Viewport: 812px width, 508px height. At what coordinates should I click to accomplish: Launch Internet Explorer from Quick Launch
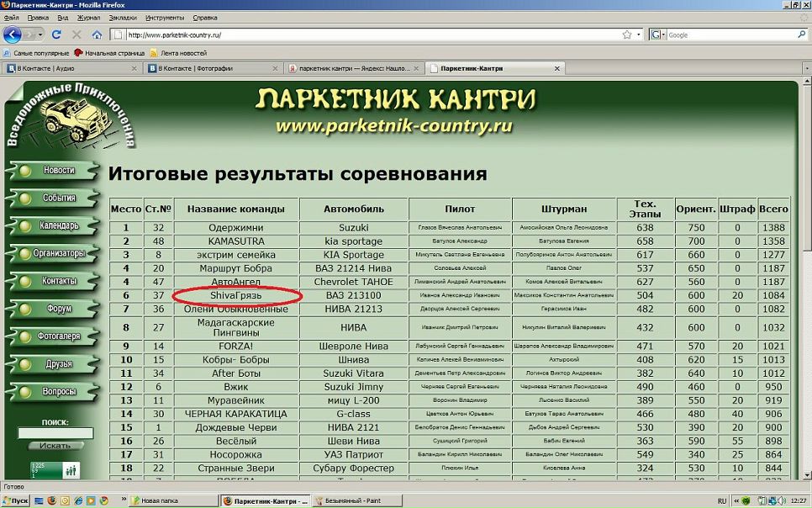(78, 500)
